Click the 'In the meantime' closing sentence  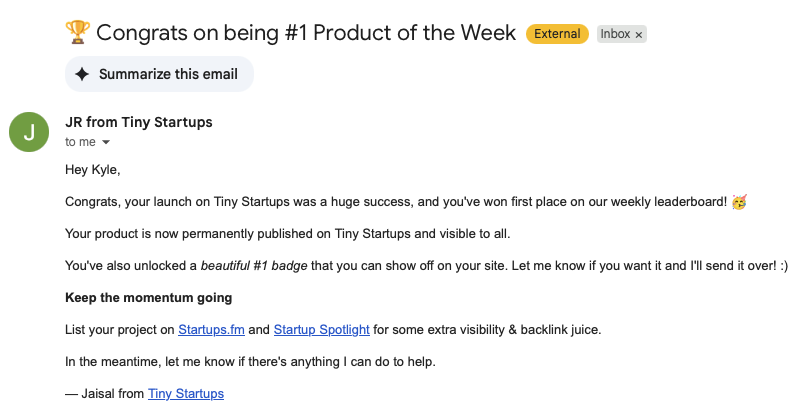coord(250,362)
